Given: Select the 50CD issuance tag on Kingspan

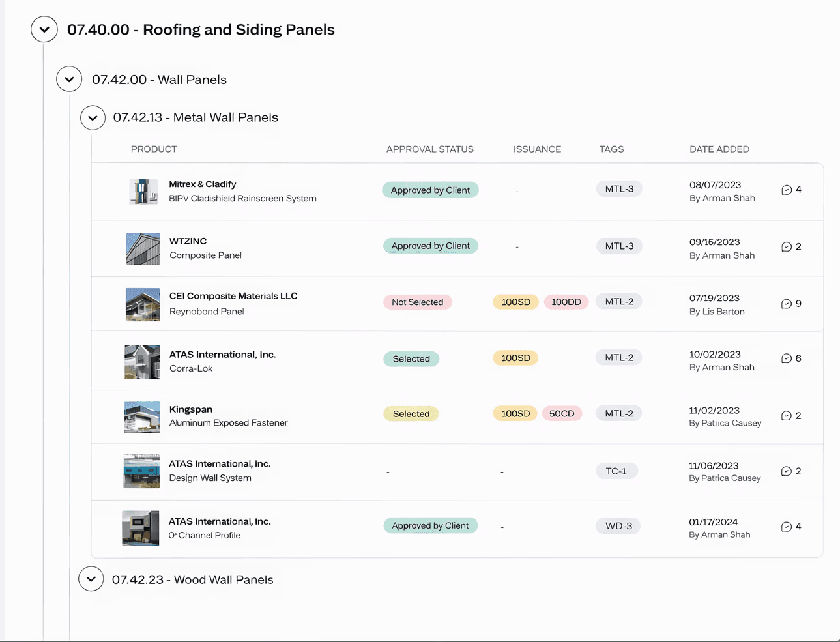Looking at the screenshot, I should (562, 414).
